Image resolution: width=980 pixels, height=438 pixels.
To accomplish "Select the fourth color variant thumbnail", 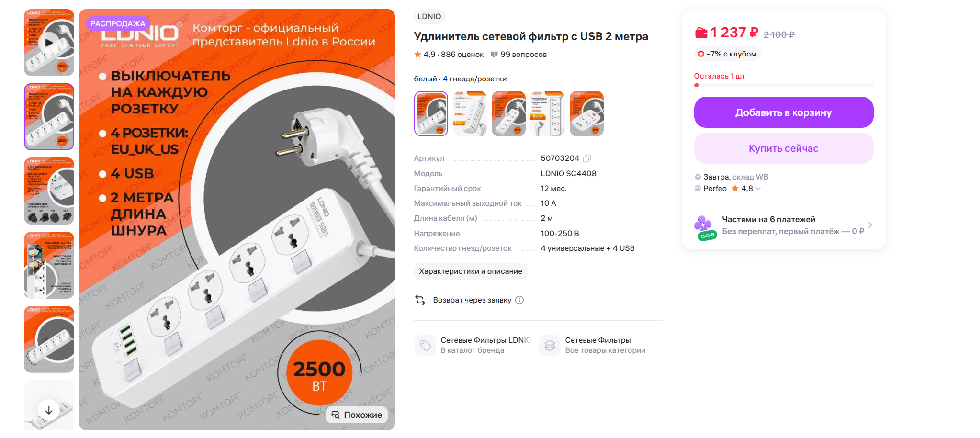I will [x=547, y=114].
